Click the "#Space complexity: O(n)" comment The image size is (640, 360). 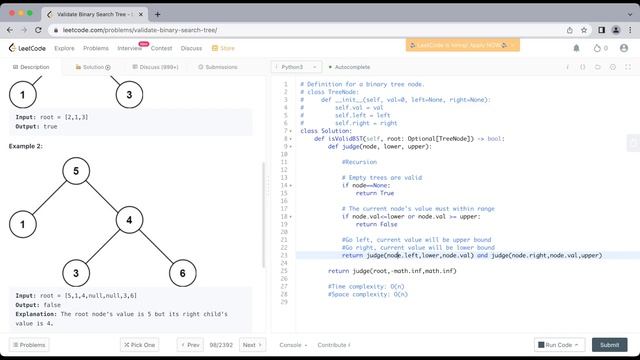point(368,294)
